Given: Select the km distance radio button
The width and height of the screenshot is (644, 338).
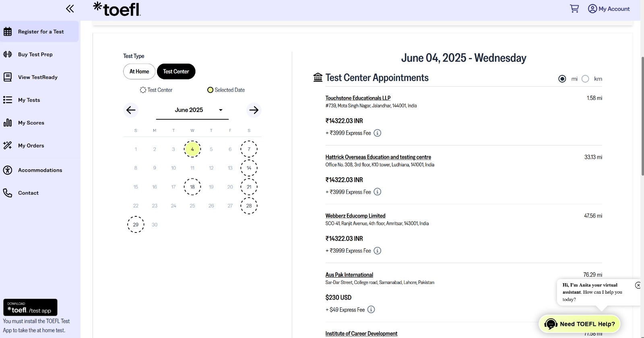Looking at the screenshot, I should point(585,79).
